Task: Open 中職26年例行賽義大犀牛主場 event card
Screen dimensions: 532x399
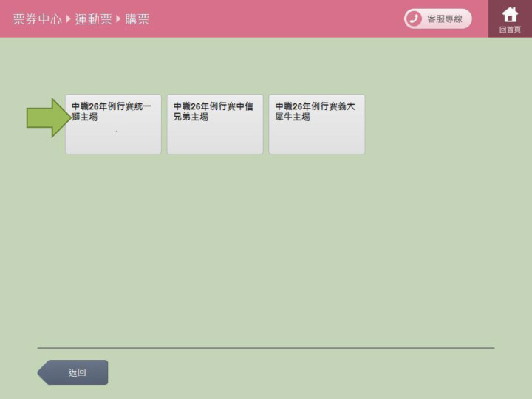Action: [317, 124]
